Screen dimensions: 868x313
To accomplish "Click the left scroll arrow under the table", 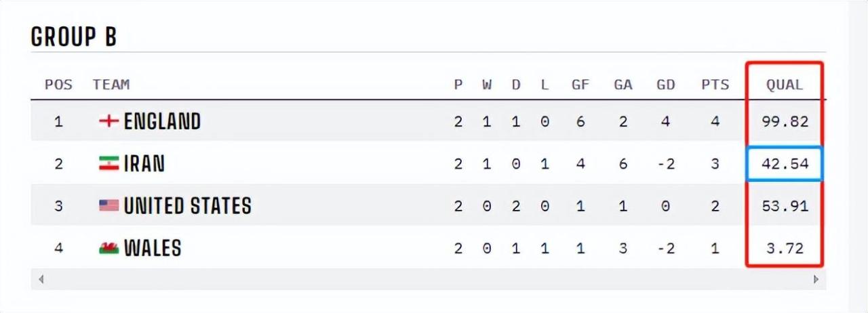I will (x=41, y=279).
